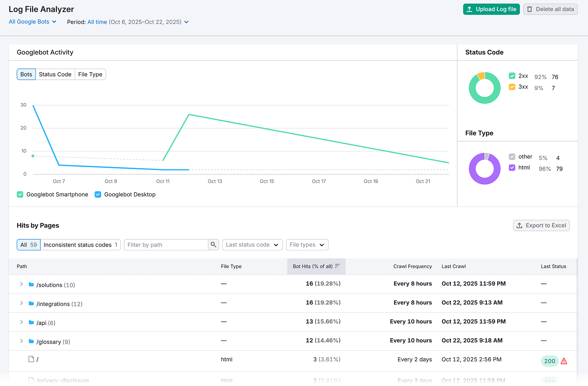Click the page icon beside the / path
Viewport: 588px width, 386px height.
click(31, 359)
